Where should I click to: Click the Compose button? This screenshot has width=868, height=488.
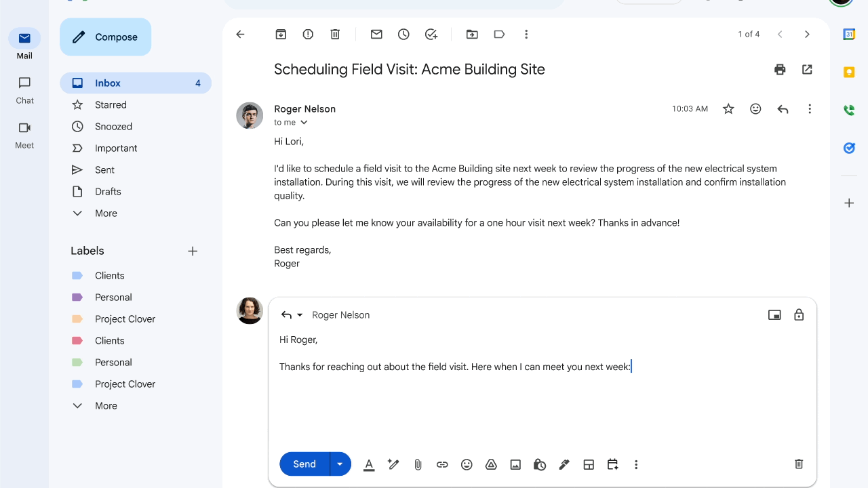[106, 37]
